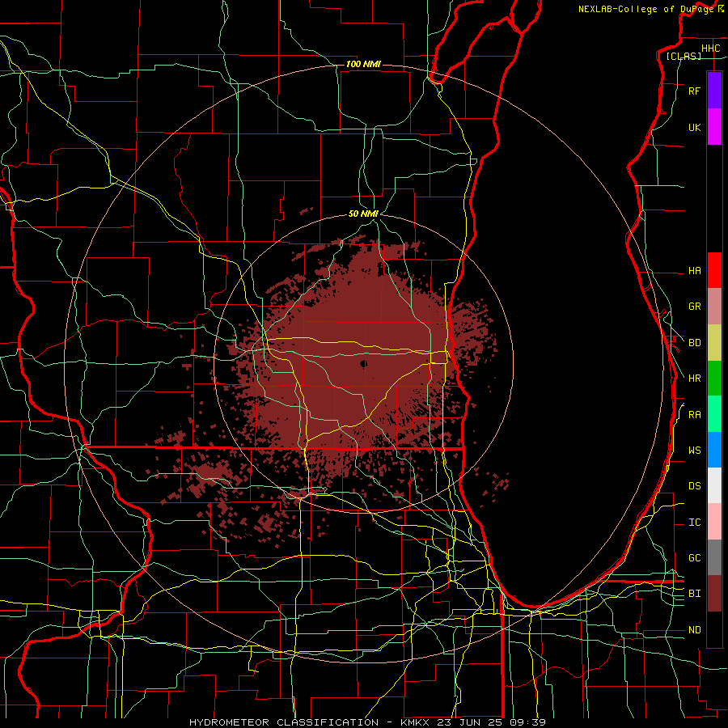728x728 pixels.
Task: Click the brown BI biological swatch
Action: pyautogui.click(x=714, y=594)
